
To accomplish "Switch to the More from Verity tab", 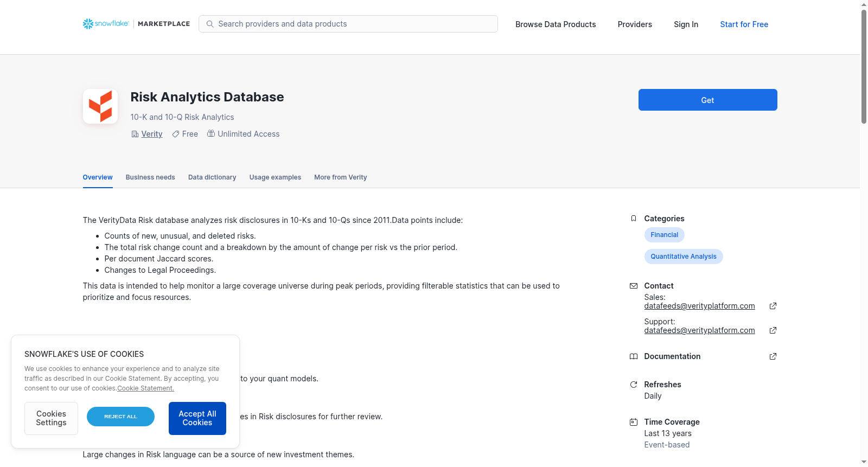I will click(341, 177).
